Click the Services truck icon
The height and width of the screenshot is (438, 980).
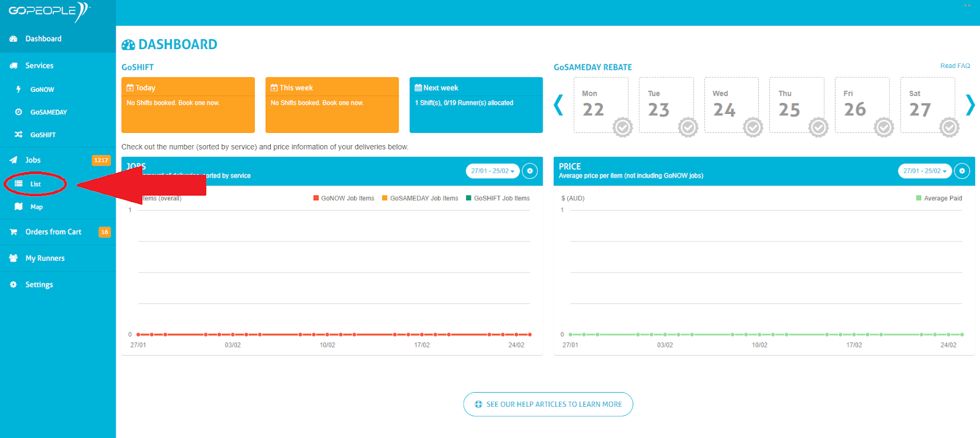[13, 66]
